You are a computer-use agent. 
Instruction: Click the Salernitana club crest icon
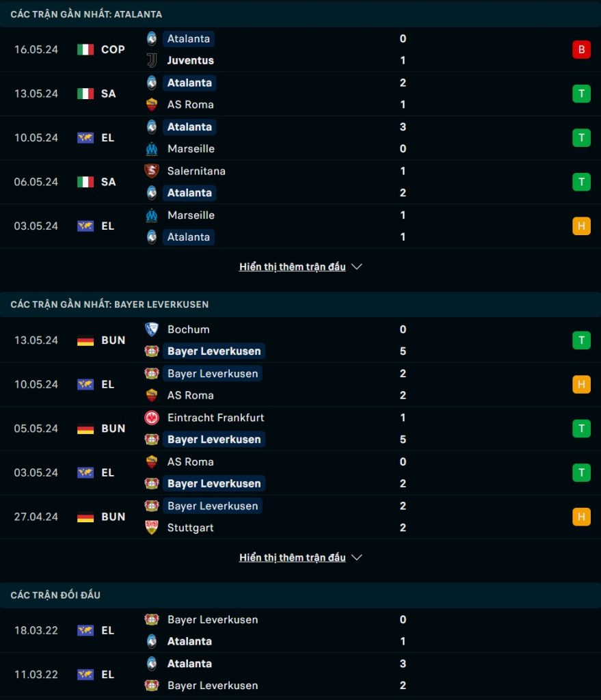point(152,170)
